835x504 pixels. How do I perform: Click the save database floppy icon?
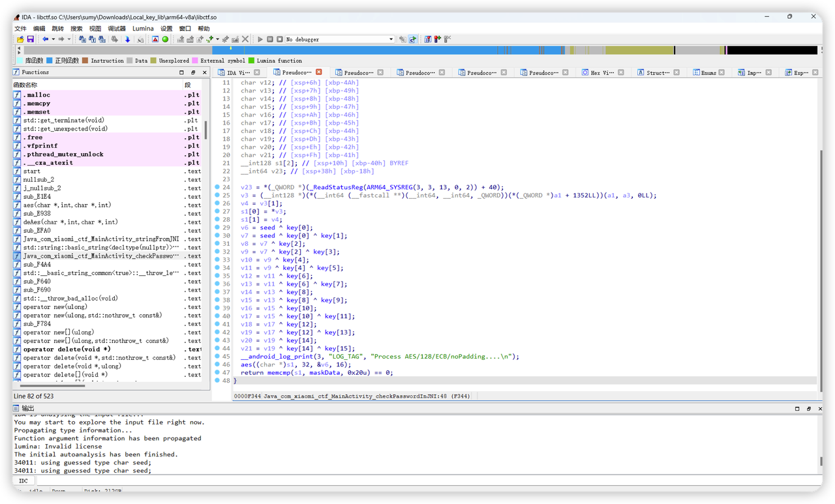pos(30,39)
